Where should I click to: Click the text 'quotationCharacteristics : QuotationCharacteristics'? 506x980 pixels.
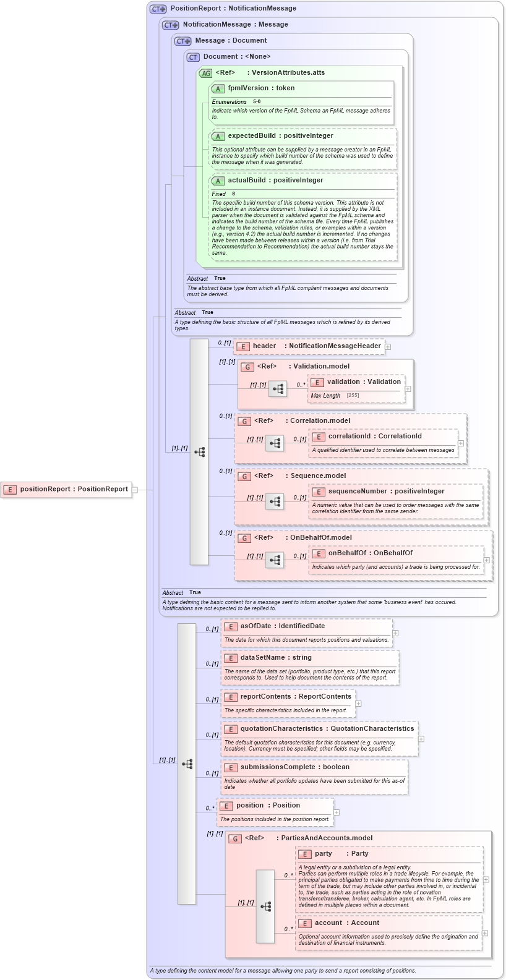click(327, 729)
